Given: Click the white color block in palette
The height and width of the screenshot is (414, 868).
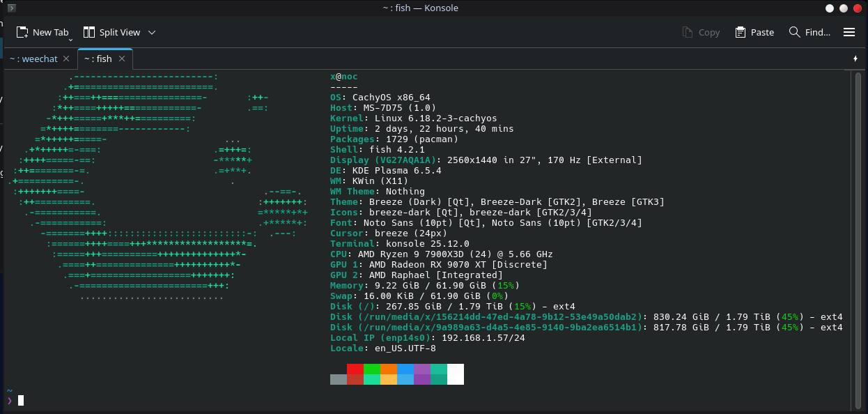Looking at the screenshot, I should [x=456, y=374].
